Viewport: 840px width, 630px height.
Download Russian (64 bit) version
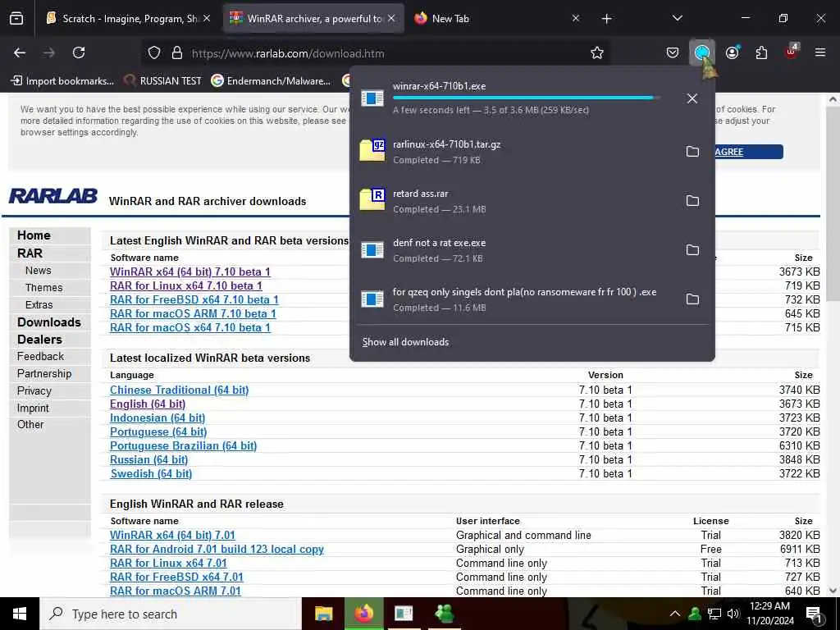[149, 459]
